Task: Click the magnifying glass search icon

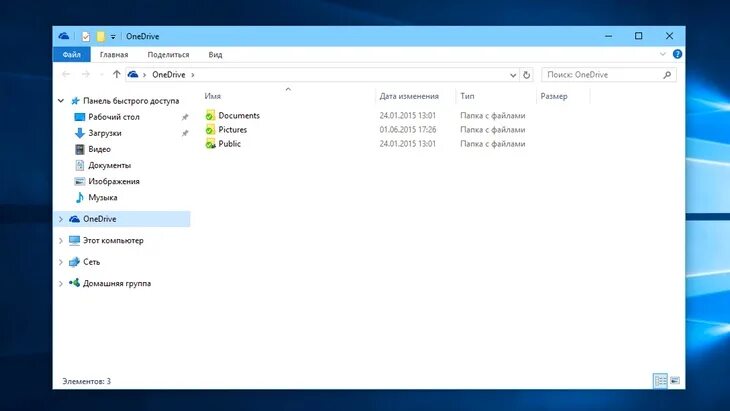Action: (x=667, y=74)
